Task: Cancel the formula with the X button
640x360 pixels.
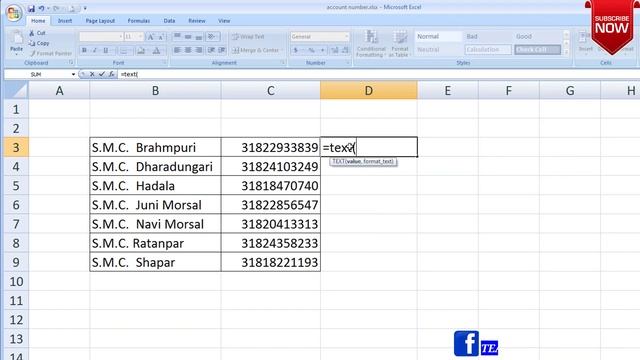Action: pos(92,74)
